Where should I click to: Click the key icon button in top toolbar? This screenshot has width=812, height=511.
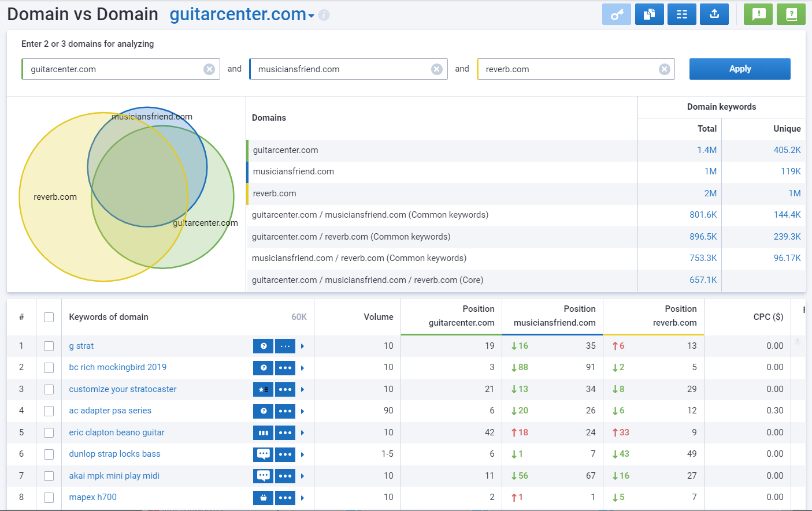(x=617, y=14)
